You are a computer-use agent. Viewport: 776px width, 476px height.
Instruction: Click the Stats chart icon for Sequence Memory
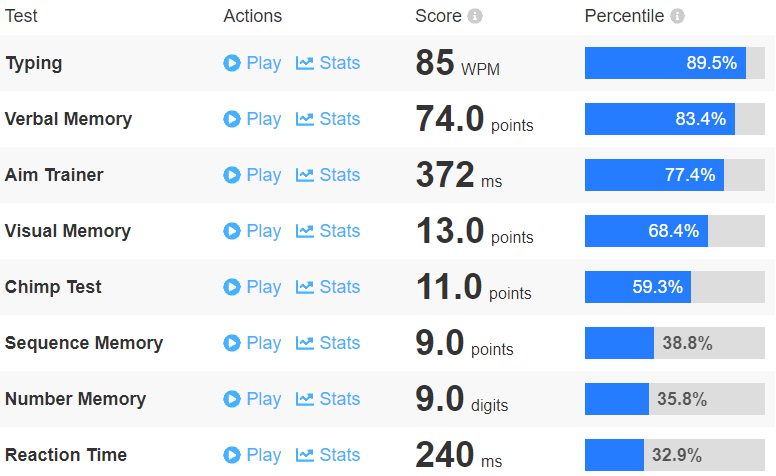(304, 342)
